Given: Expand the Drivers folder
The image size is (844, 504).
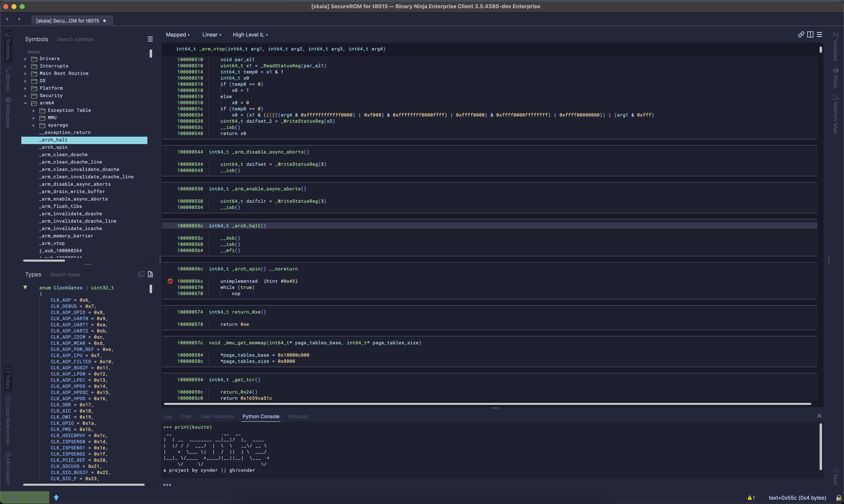Looking at the screenshot, I should pos(25,59).
